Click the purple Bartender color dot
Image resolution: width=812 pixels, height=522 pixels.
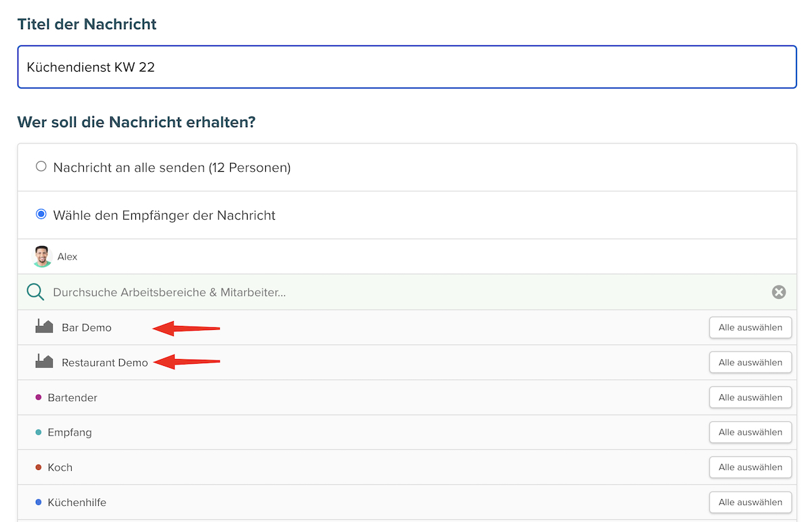[x=39, y=398]
